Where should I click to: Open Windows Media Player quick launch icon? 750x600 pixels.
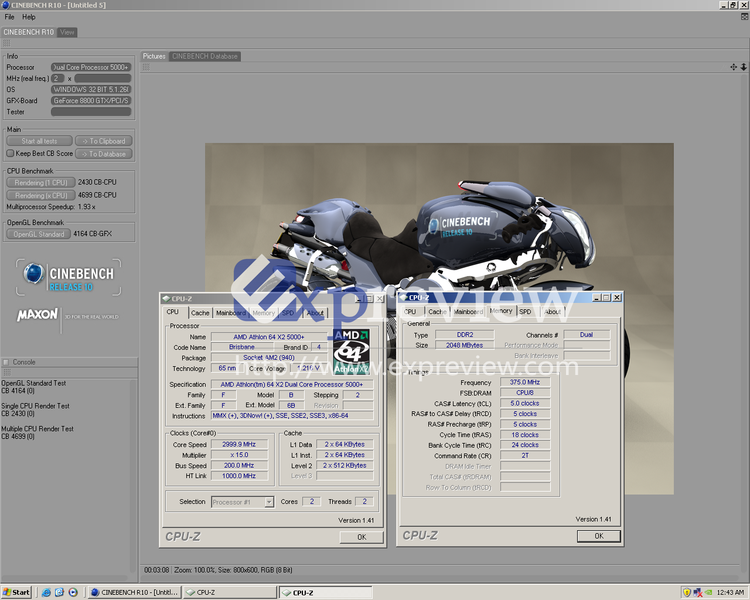[x=73, y=592]
